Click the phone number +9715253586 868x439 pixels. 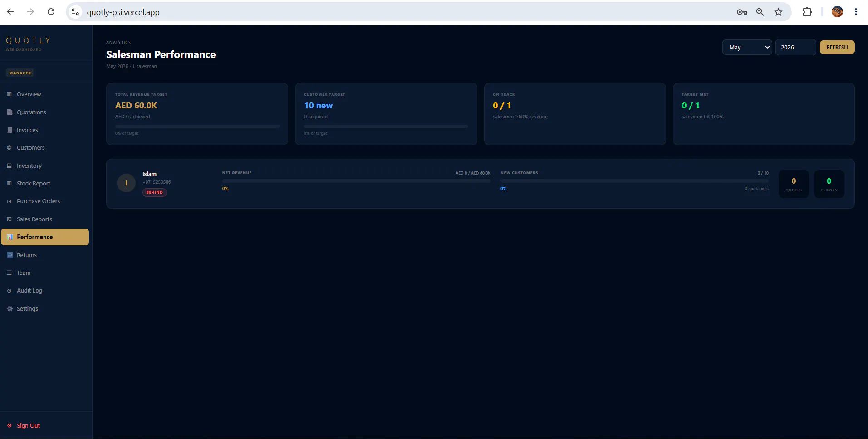157,182
